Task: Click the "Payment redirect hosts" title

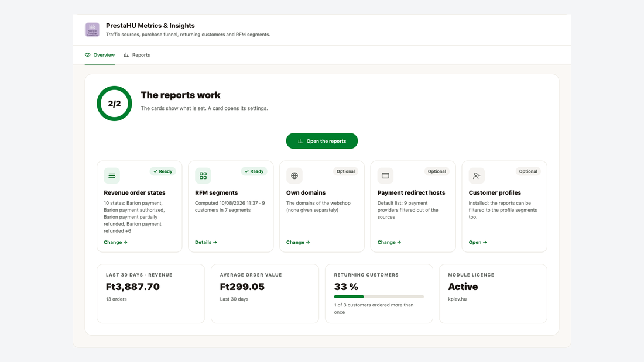Action: [411, 192]
